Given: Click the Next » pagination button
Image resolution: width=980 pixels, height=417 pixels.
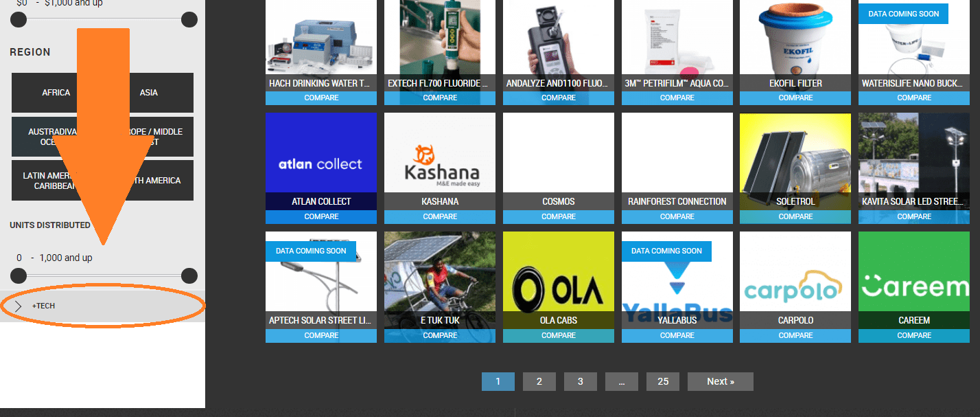Looking at the screenshot, I should click(x=721, y=381).
